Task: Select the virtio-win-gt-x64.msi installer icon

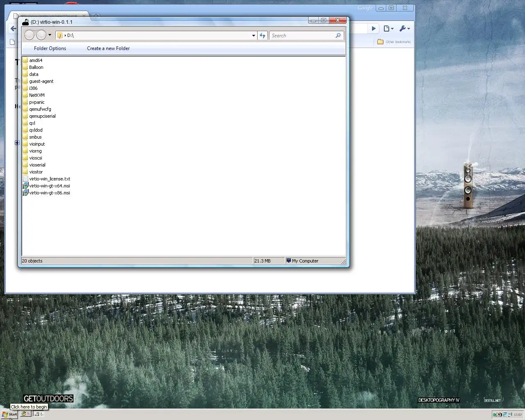Action: [x=25, y=186]
